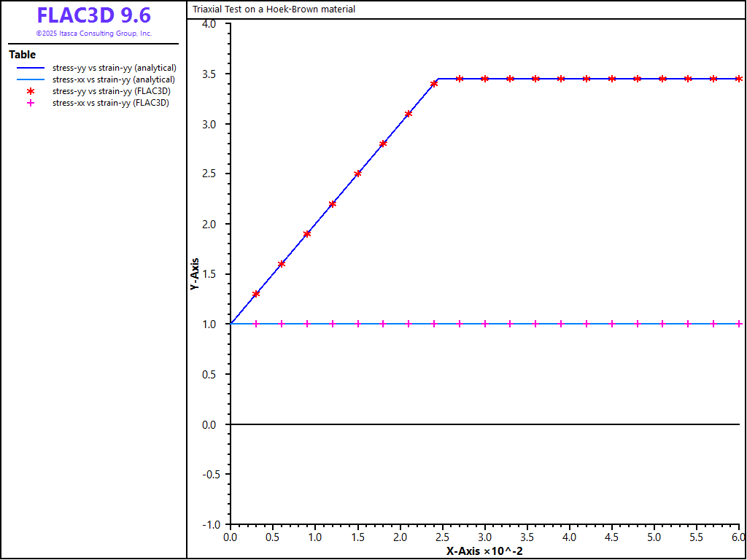Click the magenta plus marker in the legend

31,103
